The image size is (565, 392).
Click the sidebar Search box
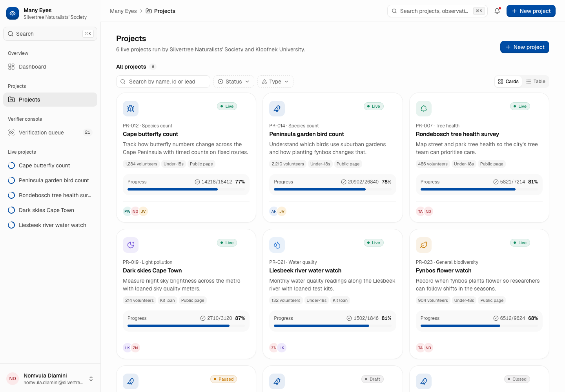tap(50, 34)
